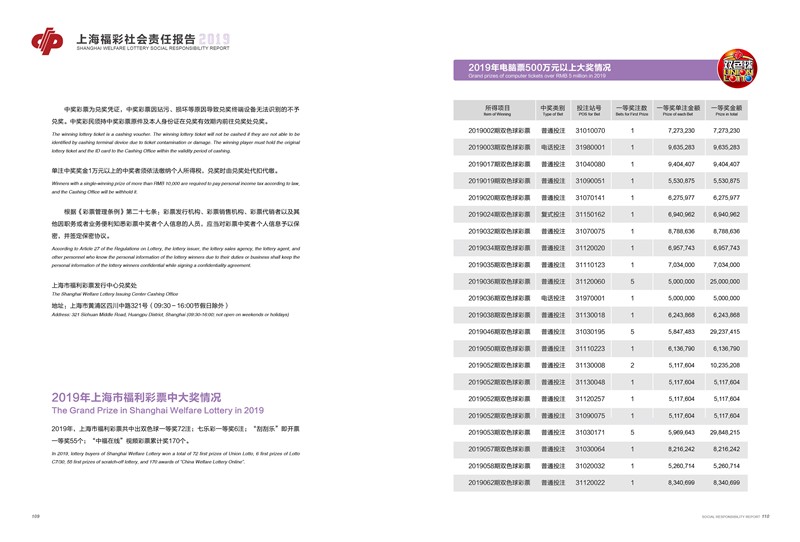This screenshot has height=542, width=800.
Task: Click station number 31040080
Action: pos(590,164)
